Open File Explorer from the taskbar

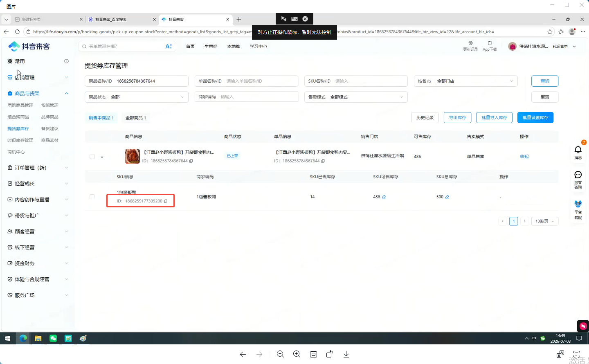pyautogui.click(x=38, y=338)
